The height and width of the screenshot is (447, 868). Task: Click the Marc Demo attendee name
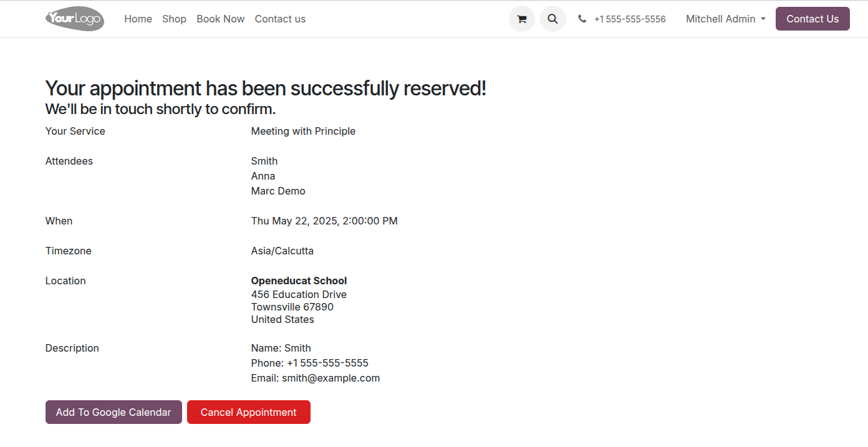point(278,191)
